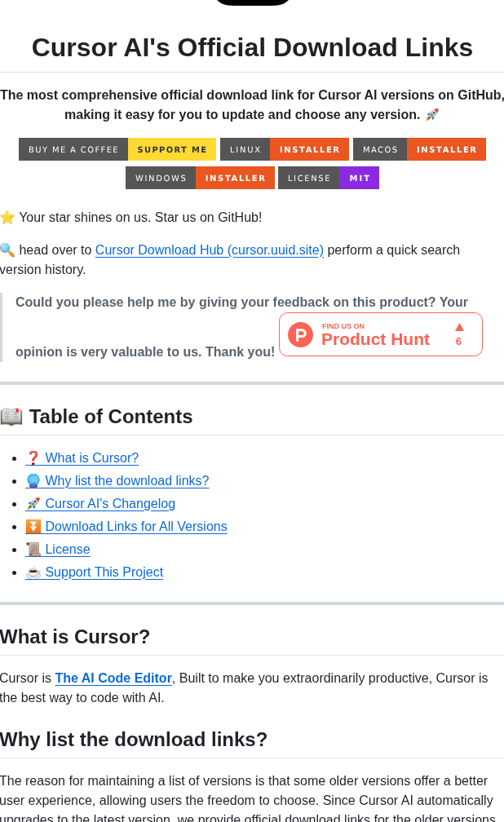The image size is (504, 822).
Task: Click the LICENSE MIT badge
Action: pos(328,177)
